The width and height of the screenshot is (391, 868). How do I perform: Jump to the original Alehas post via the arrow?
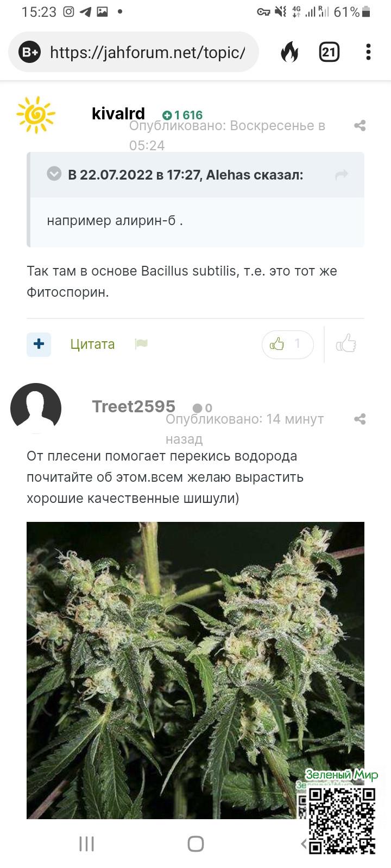(x=342, y=175)
